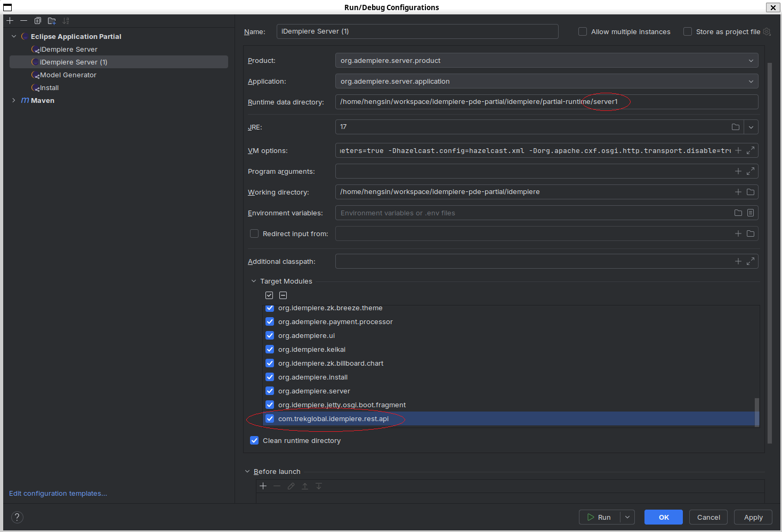Open Edit configuration templates link
Viewport: 782px width, 532px height.
[58, 494]
